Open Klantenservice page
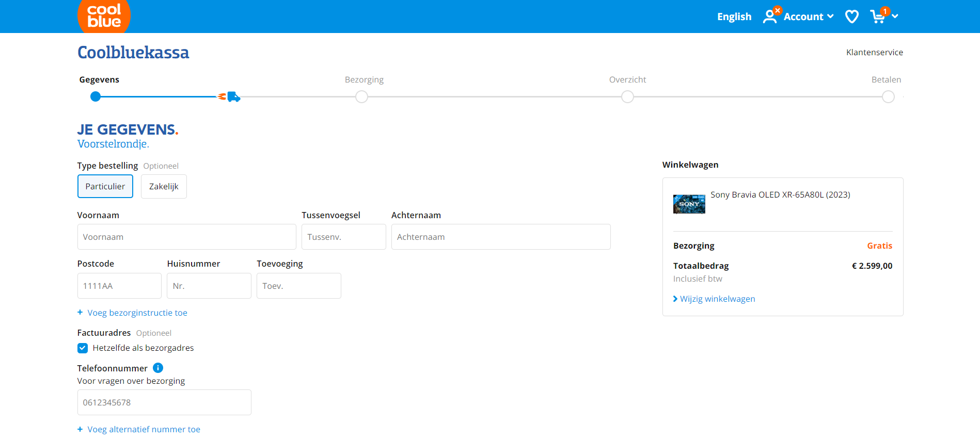This screenshot has height=440, width=980. [874, 52]
